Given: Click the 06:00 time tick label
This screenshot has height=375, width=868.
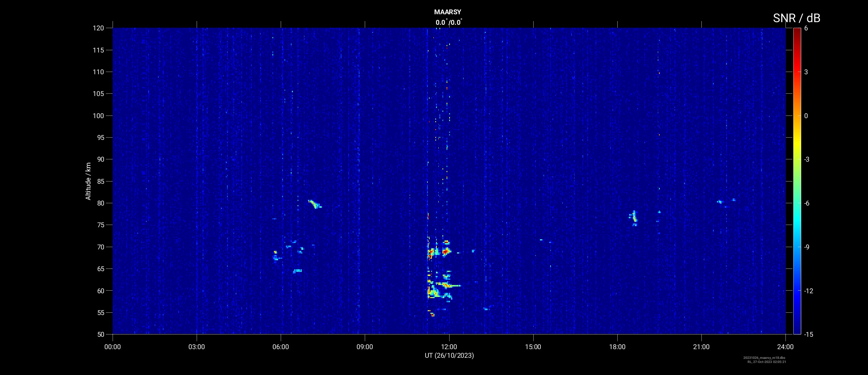Looking at the screenshot, I should (281, 347).
